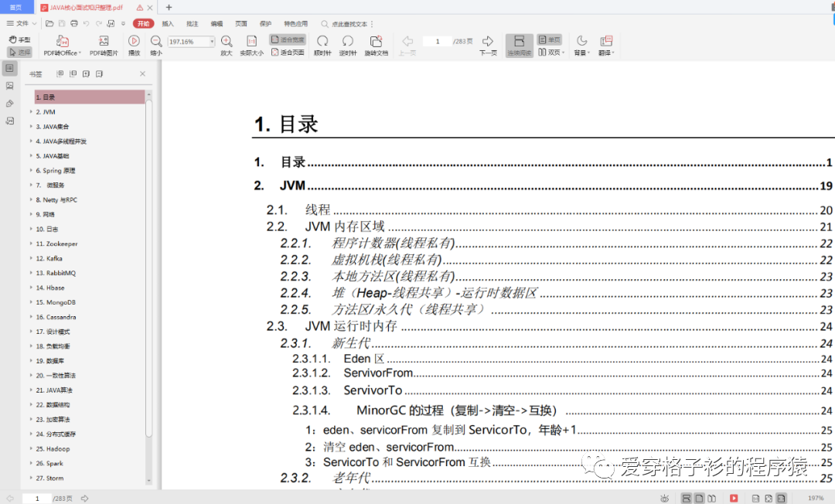
Task: Select the Hand tool
Action: pyautogui.click(x=19, y=39)
